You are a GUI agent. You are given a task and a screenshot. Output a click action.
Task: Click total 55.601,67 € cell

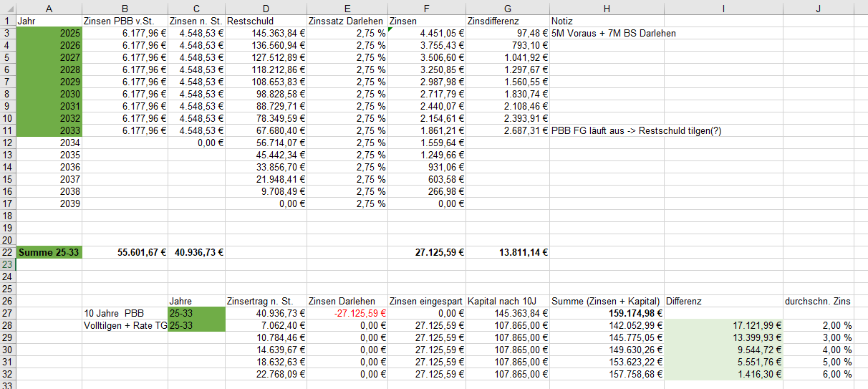[x=125, y=252]
